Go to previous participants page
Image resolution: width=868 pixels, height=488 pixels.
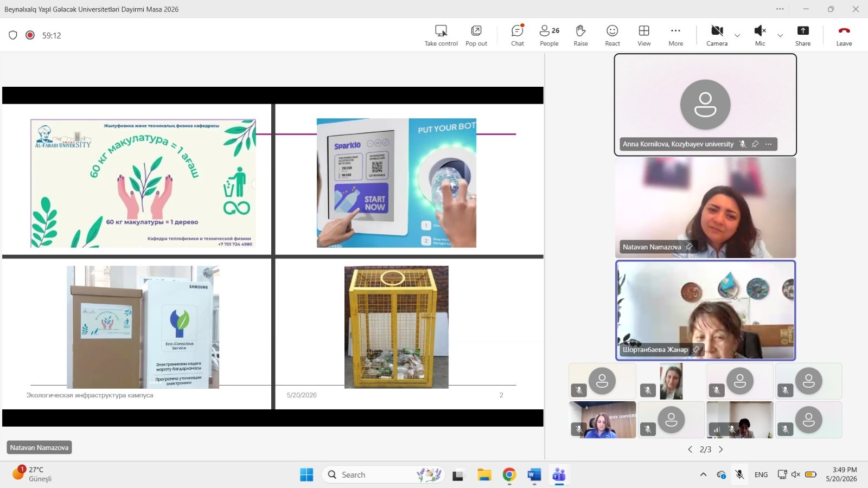690,450
